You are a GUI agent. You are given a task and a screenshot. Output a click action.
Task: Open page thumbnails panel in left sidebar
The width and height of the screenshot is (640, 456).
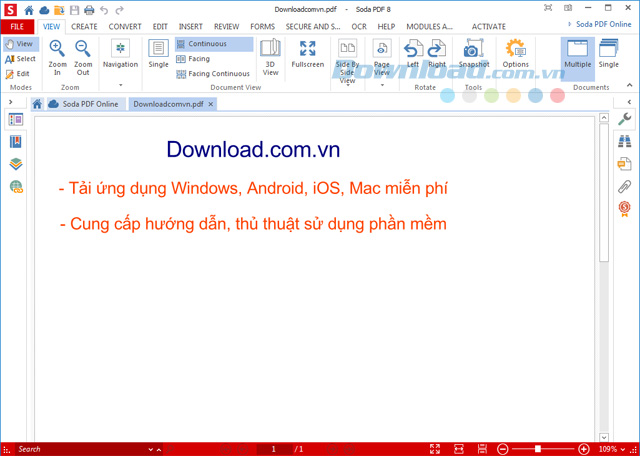click(16, 119)
